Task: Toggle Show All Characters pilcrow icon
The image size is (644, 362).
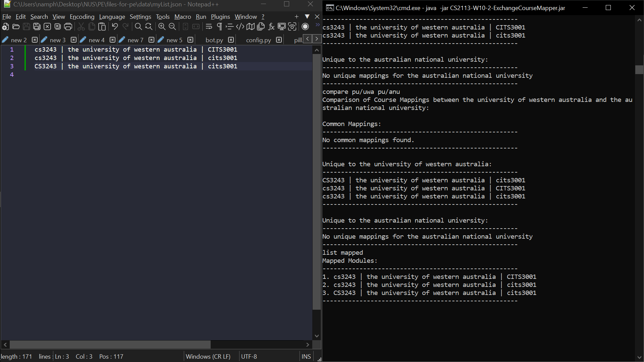Action: [219, 27]
